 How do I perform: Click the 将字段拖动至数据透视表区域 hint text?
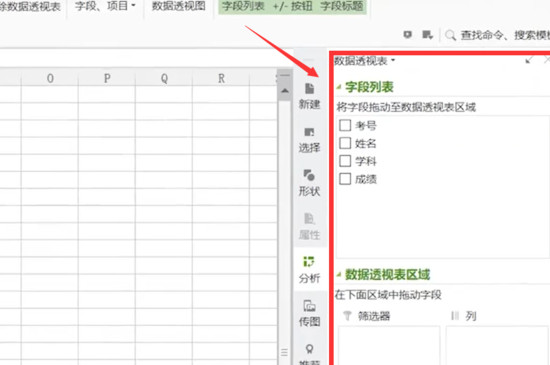[x=406, y=107]
